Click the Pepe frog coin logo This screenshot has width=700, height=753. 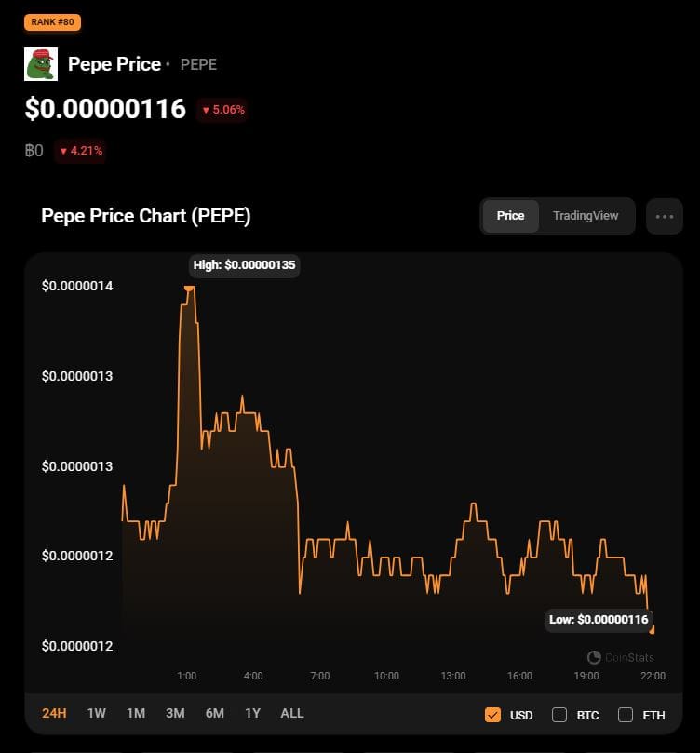click(41, 64)
